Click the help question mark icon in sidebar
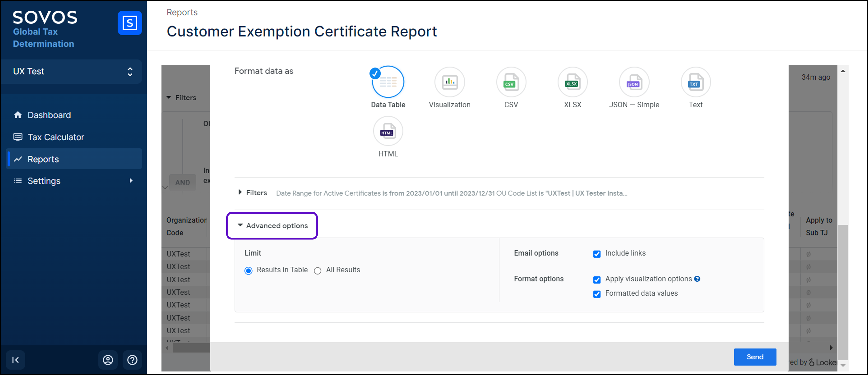Screen dimensions: 868x375 132,360
